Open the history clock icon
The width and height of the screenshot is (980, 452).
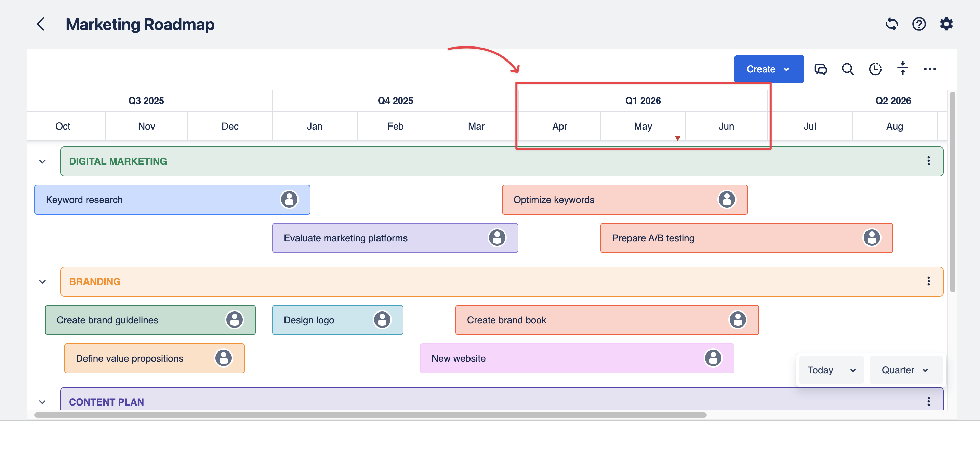point(875,69)
